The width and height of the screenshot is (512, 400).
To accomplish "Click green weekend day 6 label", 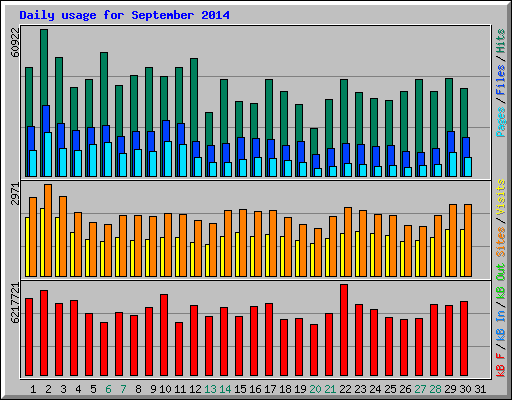I will click(108, 389).
